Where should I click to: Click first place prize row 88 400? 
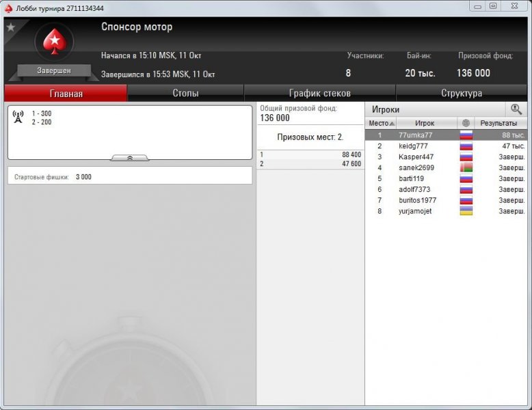[310, 155]
